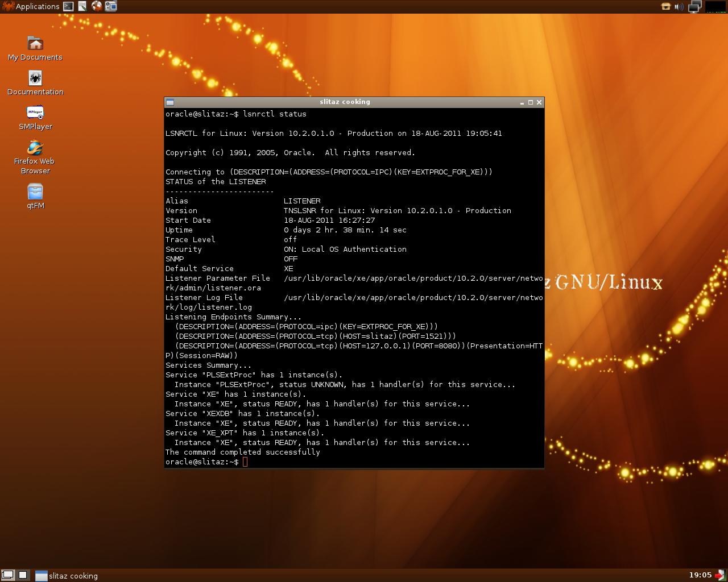728x582 pixels.
Task: Click the 19:05 clock display
Action: click(x=701, y=575)
